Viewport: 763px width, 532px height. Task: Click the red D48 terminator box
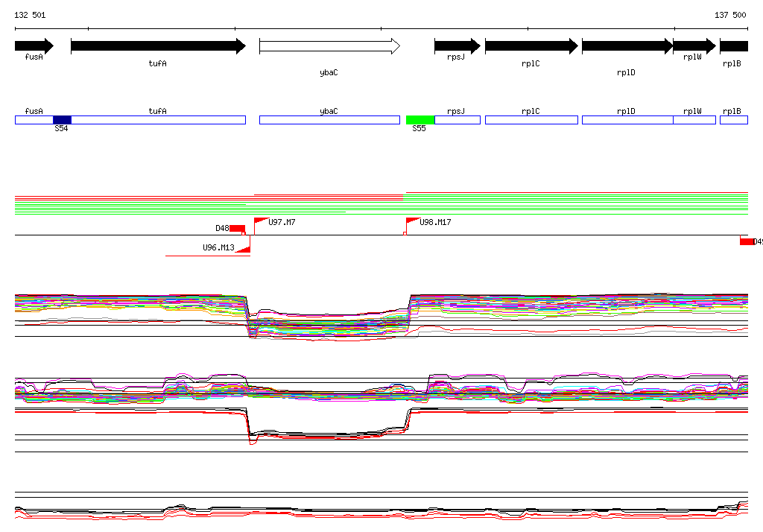click(238, 228)
